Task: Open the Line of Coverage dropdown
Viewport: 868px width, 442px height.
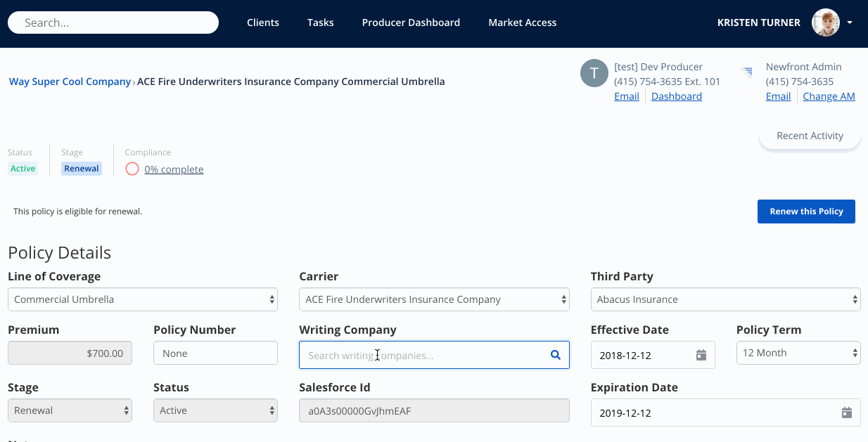Action: click(143, 299)
